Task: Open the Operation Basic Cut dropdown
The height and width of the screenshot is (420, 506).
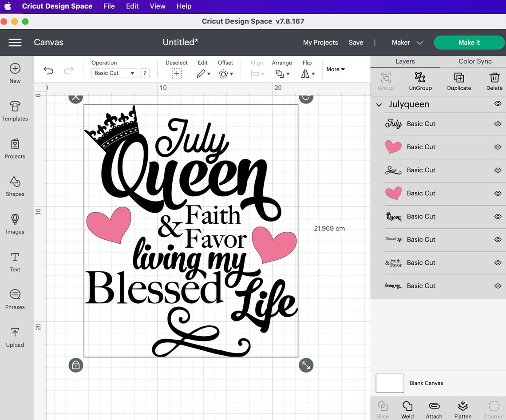Action: point(114,73)
